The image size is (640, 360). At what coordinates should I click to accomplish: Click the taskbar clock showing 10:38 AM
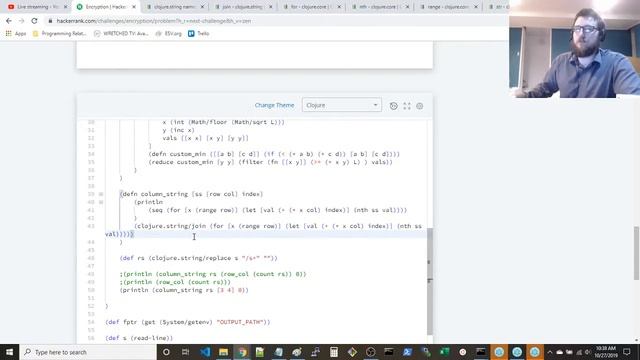[x=606, y=352]
